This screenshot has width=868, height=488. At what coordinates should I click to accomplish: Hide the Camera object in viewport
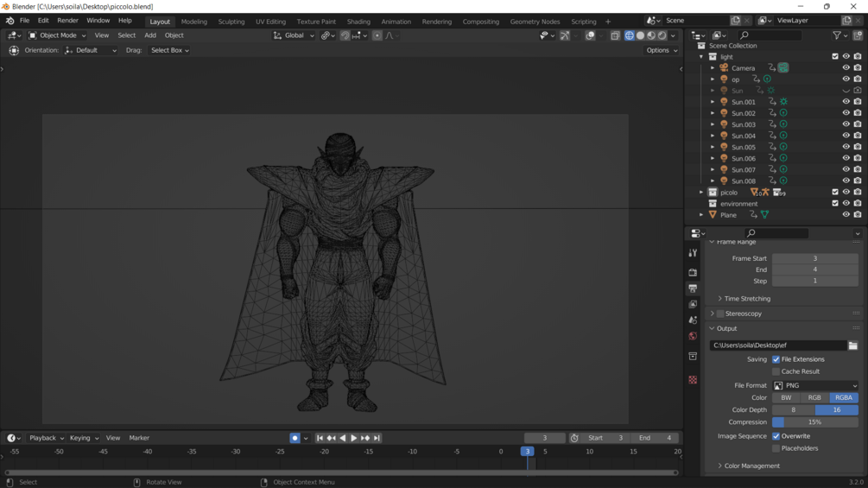846,67
